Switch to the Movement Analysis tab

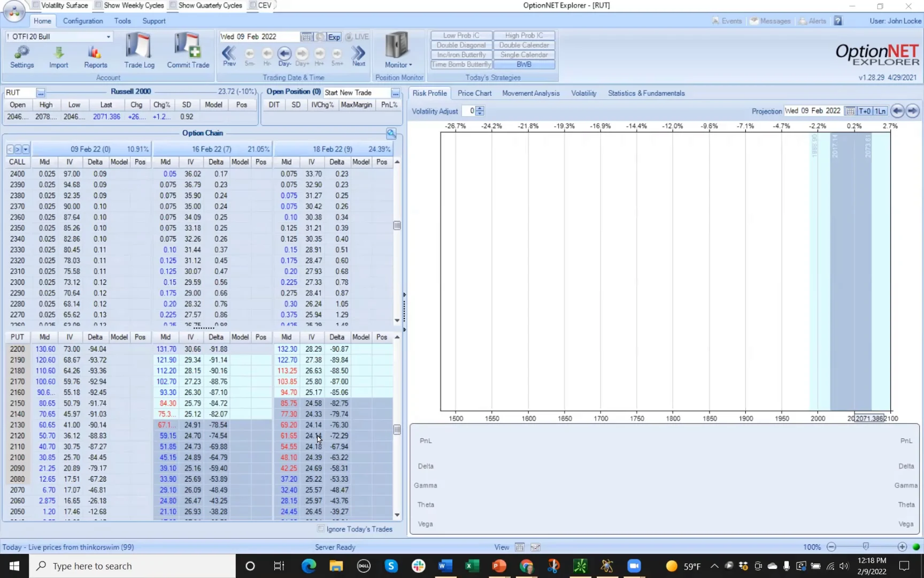[x=531, y=93]
